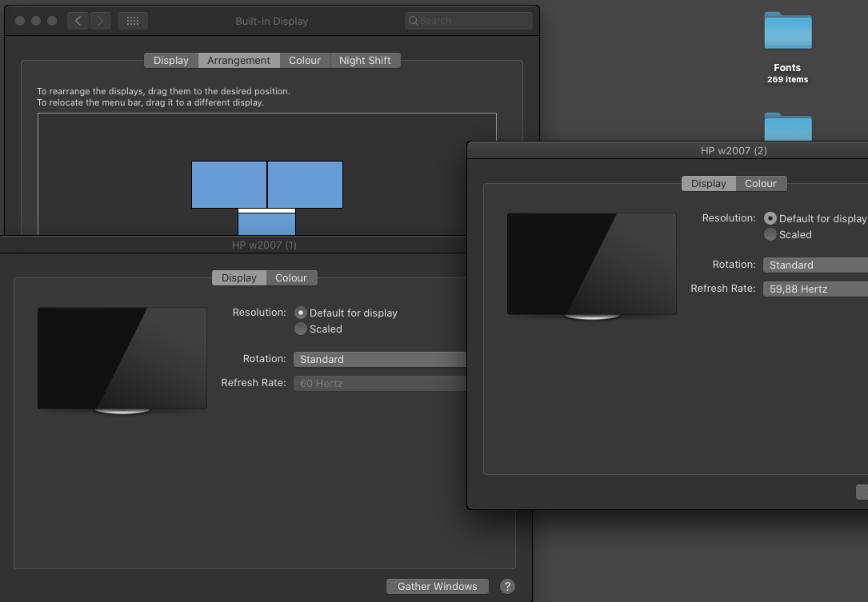Show all preferences with the grid icon

coord(133,21)
